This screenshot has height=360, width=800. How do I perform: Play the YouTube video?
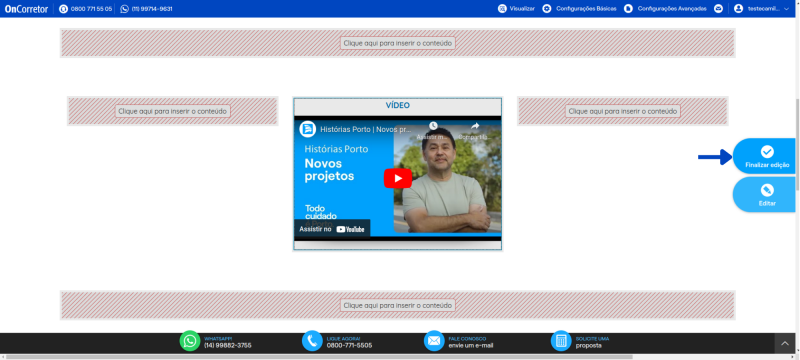[398, 178]
